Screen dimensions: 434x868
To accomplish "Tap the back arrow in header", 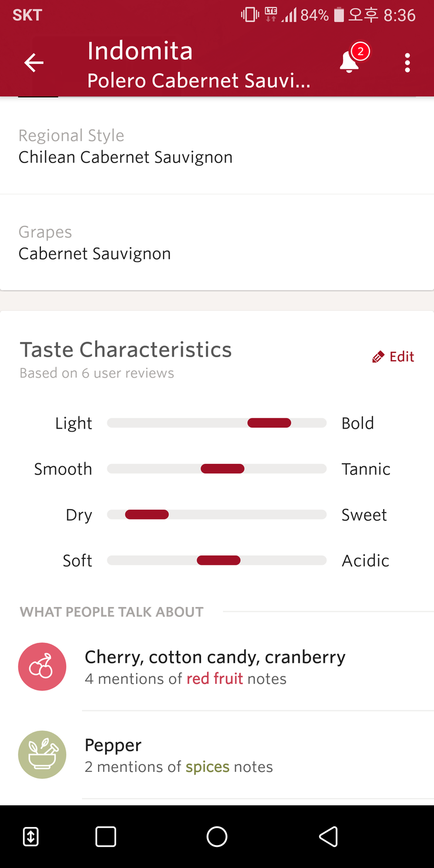I will point(33,63).
